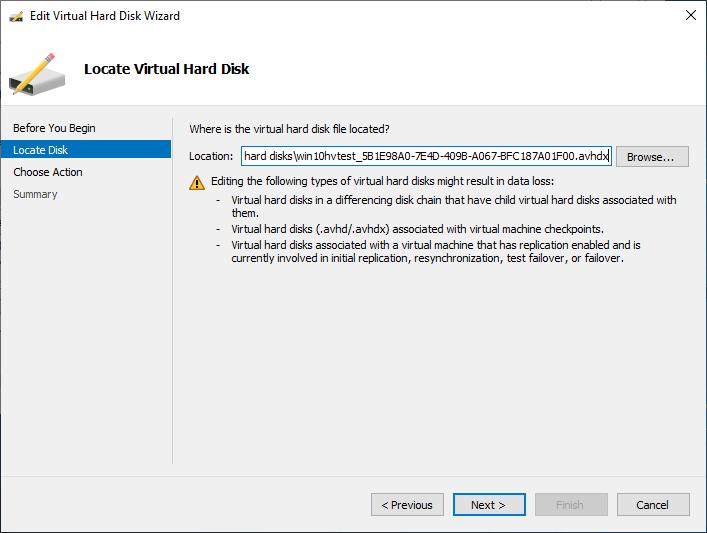707x533 pixels.
Task: Click the 'might result in data loss' warning line
Action: [382, 181]
